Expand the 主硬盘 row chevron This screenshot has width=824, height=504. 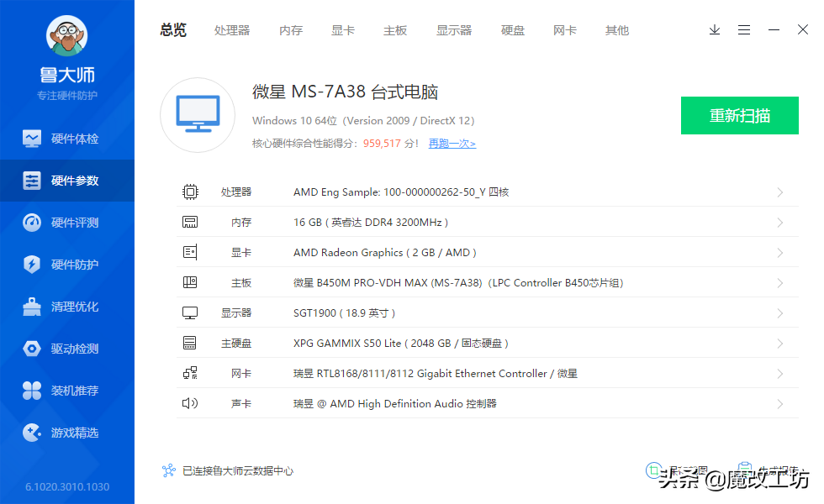tap(780, 344)
